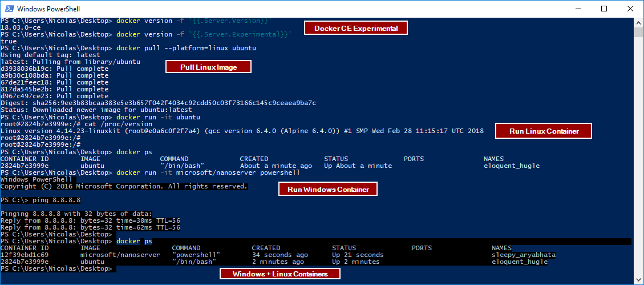Screen dimensions: 644x285
Task: Click the scrollbar up arrow
Action: [x=638, y=22]
